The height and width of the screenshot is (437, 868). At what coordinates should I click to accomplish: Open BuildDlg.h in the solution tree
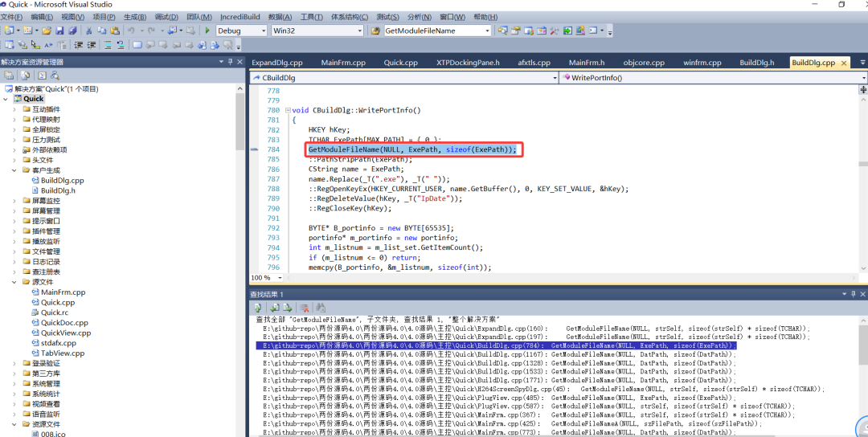pyautogui.click(x=58, y=190)
